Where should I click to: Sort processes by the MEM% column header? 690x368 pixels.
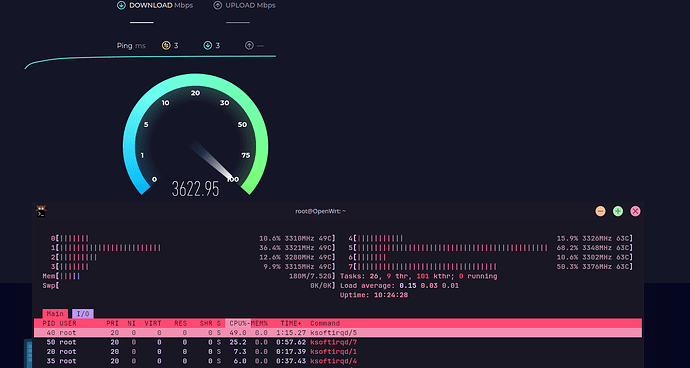tap(259, 323)
